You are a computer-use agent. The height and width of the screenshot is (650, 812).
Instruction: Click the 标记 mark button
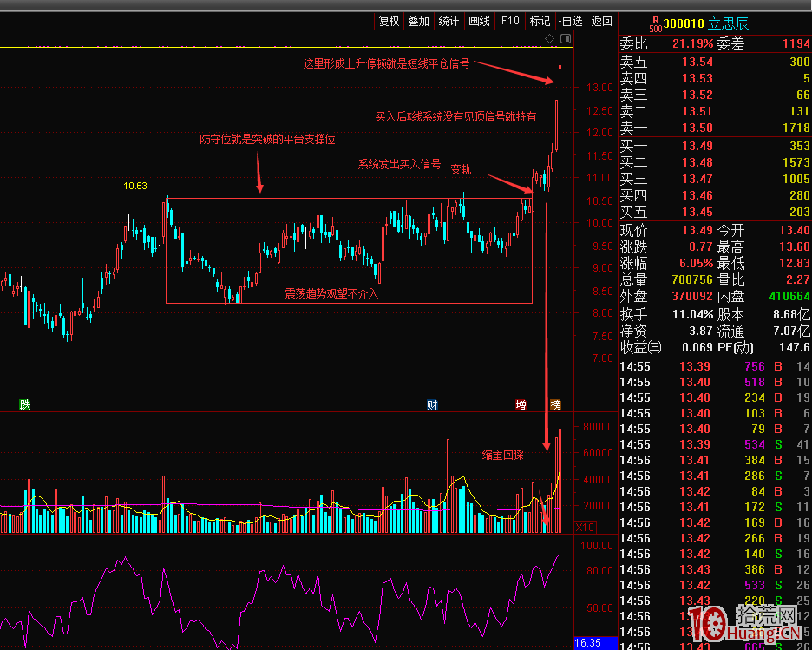pos(540,21)
